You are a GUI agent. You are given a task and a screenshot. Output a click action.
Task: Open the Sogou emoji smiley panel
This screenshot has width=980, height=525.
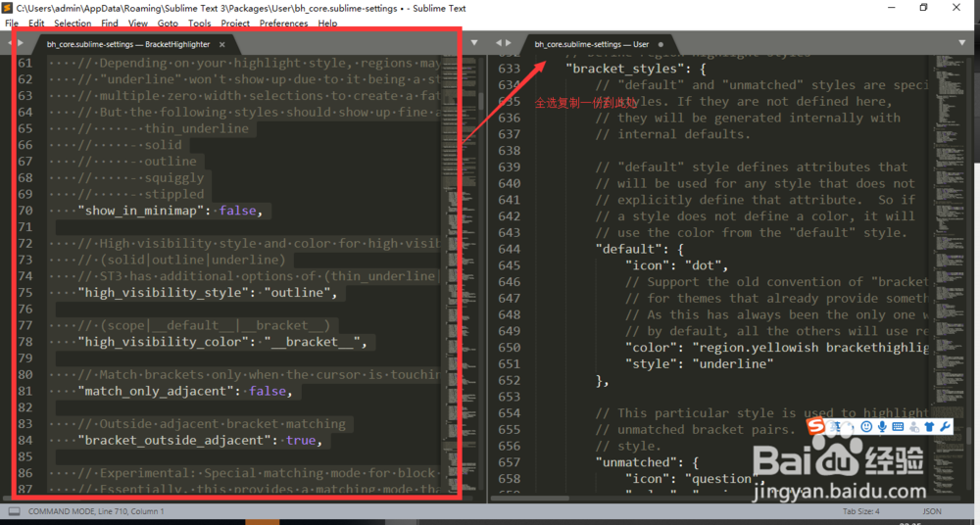coord(866,427)
